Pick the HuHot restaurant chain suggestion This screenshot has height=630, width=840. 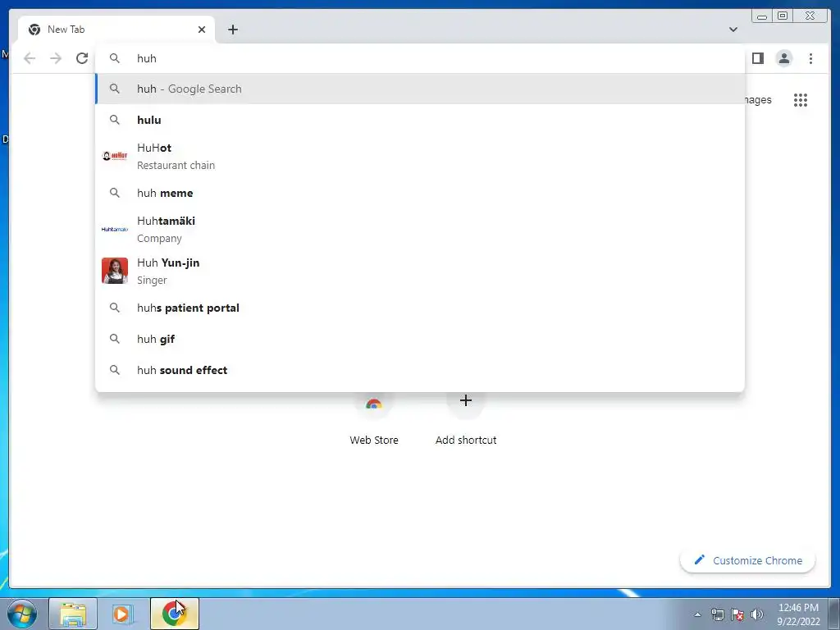click(x=420, y=157)
